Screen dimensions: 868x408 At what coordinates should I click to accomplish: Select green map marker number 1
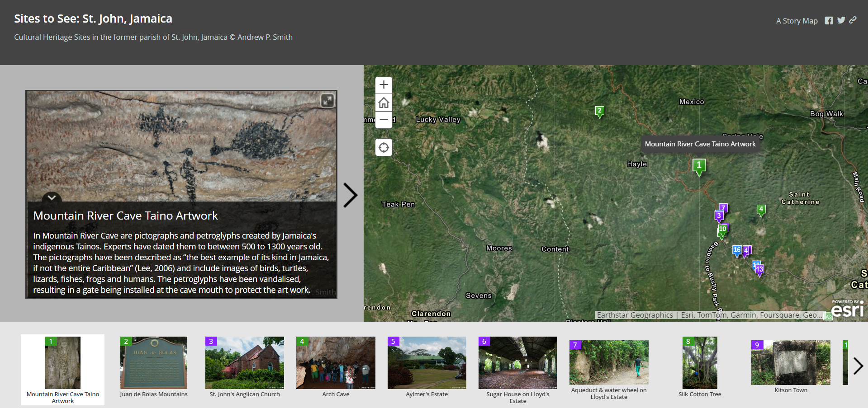pyautogui.click(x=699, y=166)
